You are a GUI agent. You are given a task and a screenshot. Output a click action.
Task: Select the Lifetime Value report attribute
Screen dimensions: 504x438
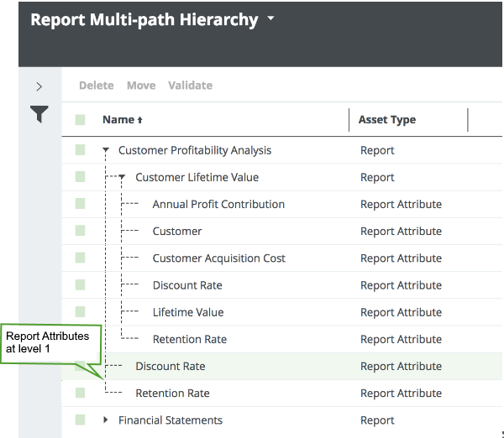click(x=187, y=312)
